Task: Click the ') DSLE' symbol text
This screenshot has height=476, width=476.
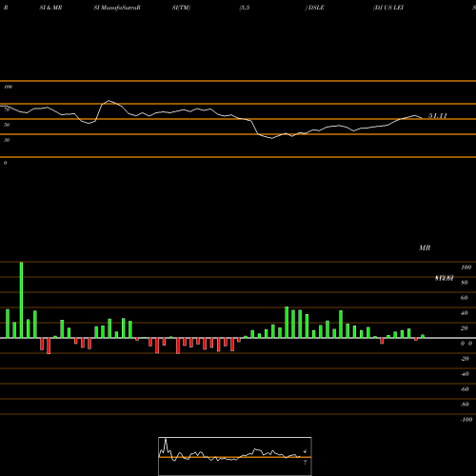Action: [x=315, y=8]
